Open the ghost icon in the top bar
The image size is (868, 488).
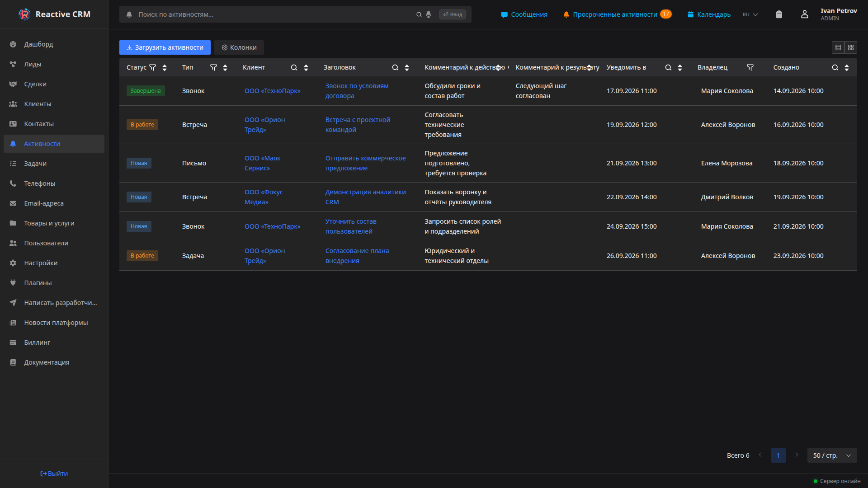[779, 14]
